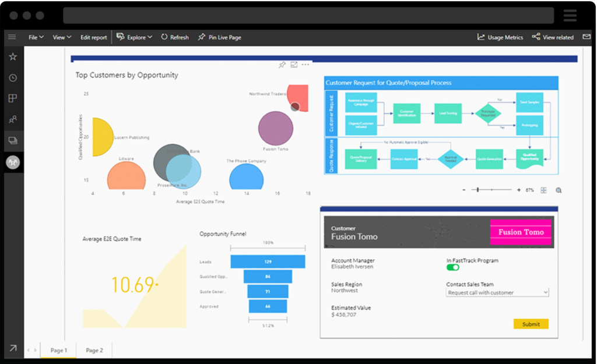Open Favorites star in left sidebar
This screenshot has width=597, height=364.
click(13, 56)
